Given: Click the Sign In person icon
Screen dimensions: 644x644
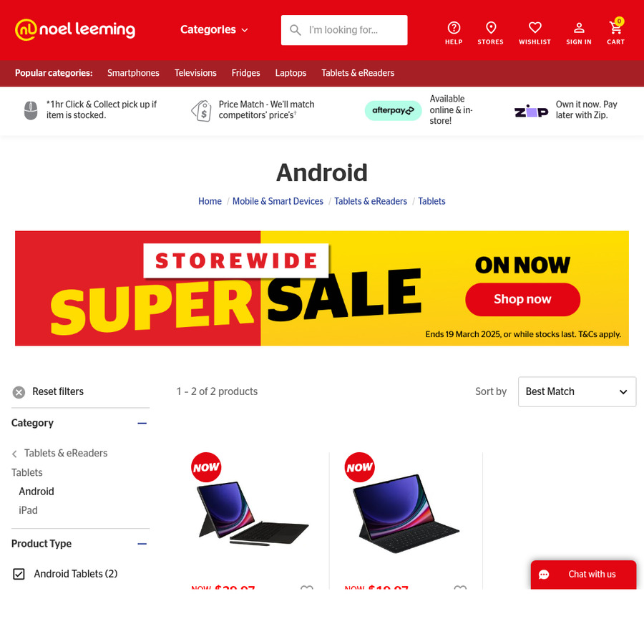Looking at the screenshot, I should tap(579, 28).
